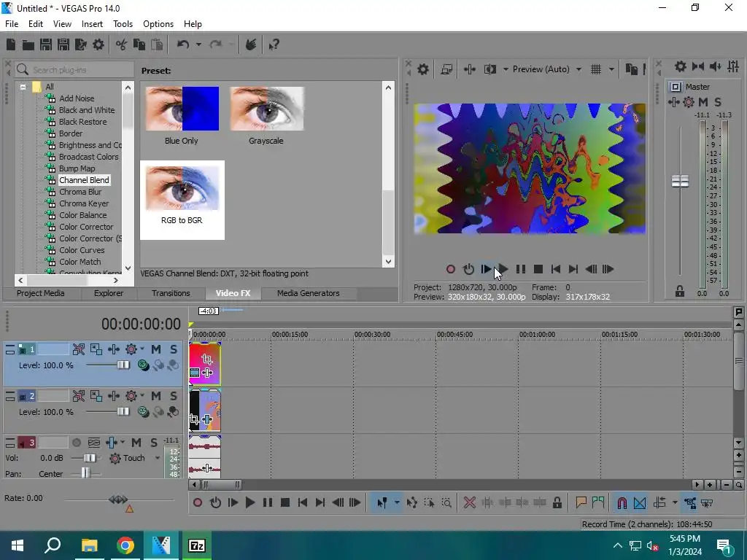This screenshot has width=747, height=560.
Task: Click the Copy icon in toolbar
Action: point(139,44)
